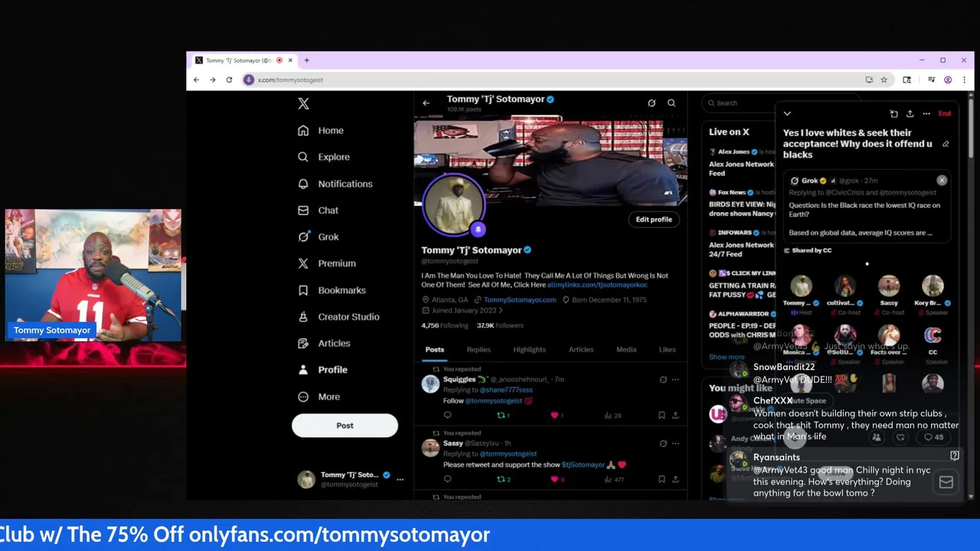Toggle repost on the Squiggles post
The image size is (980, 551).
(x=503, y=416)
